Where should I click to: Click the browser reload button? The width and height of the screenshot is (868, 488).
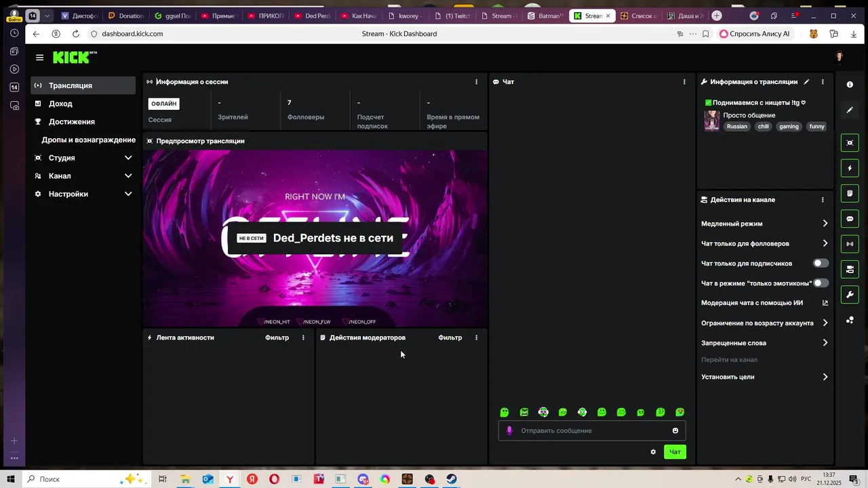(75, 34)
